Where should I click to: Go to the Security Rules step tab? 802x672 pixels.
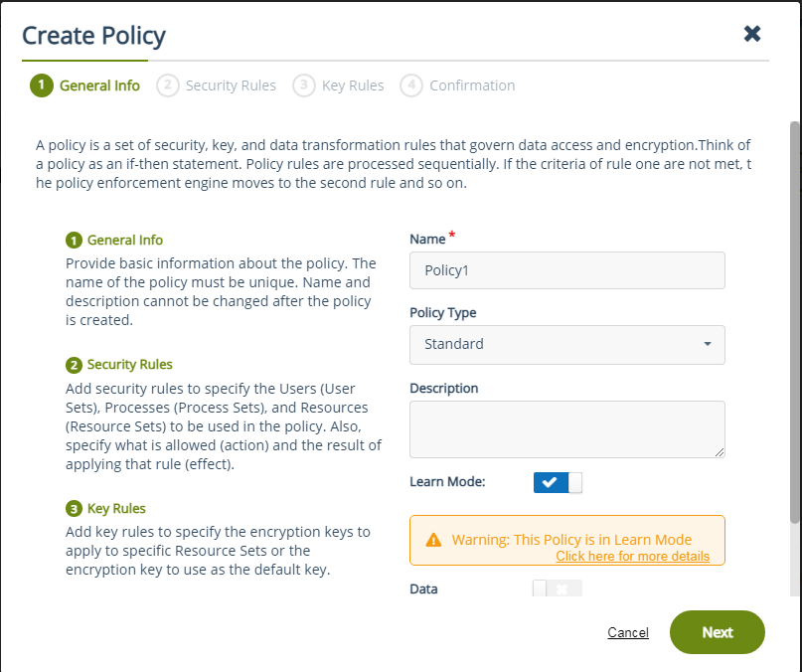click(x=231, y=85)
